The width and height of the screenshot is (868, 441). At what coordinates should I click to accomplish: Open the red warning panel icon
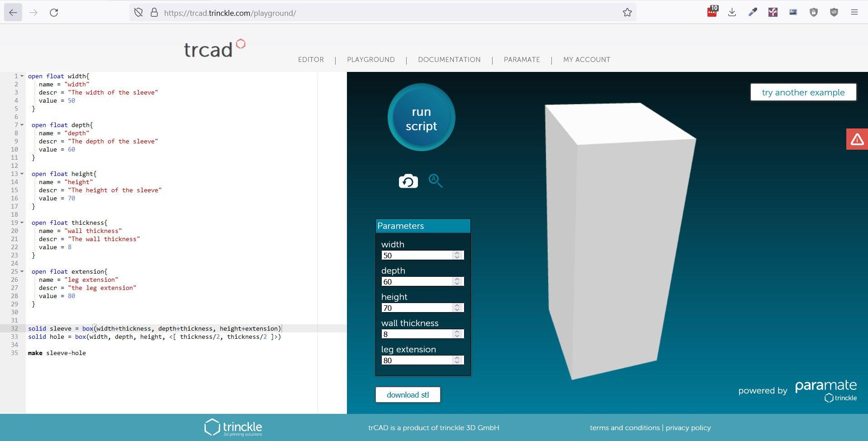857,139
